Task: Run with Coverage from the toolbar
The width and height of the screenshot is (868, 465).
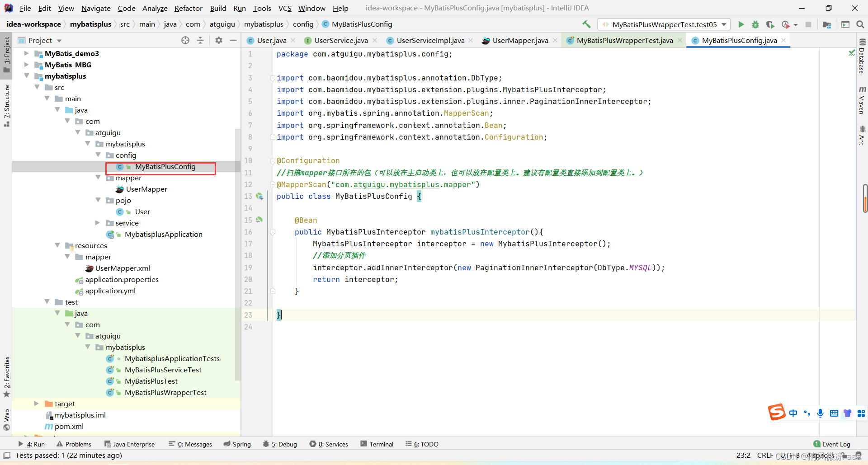Action: pos(770,24)
